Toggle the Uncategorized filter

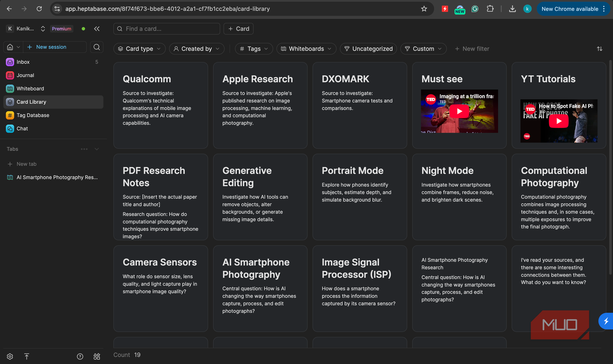368,49
